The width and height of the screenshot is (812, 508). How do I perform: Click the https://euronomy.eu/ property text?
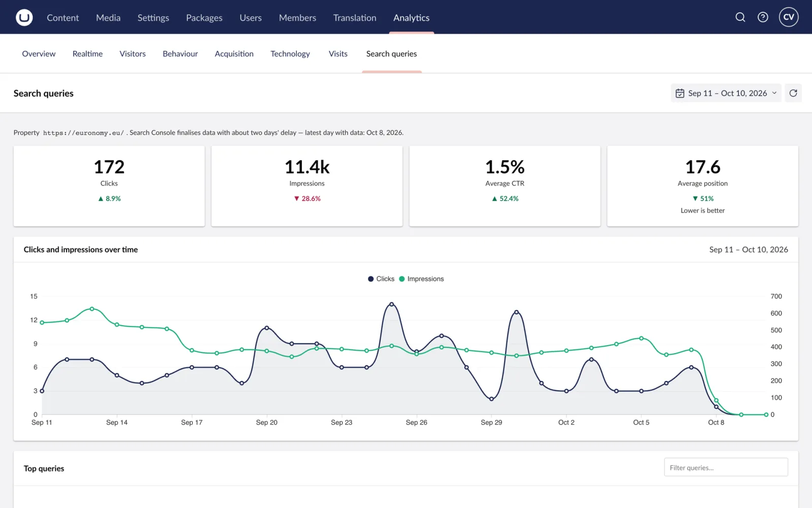[84, 133]
